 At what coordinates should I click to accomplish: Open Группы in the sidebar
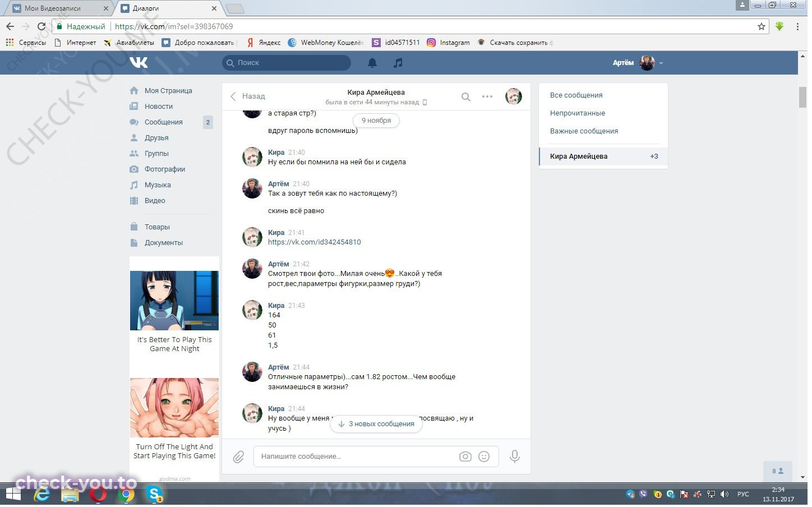pyautogui.click(x=156, y=154)
